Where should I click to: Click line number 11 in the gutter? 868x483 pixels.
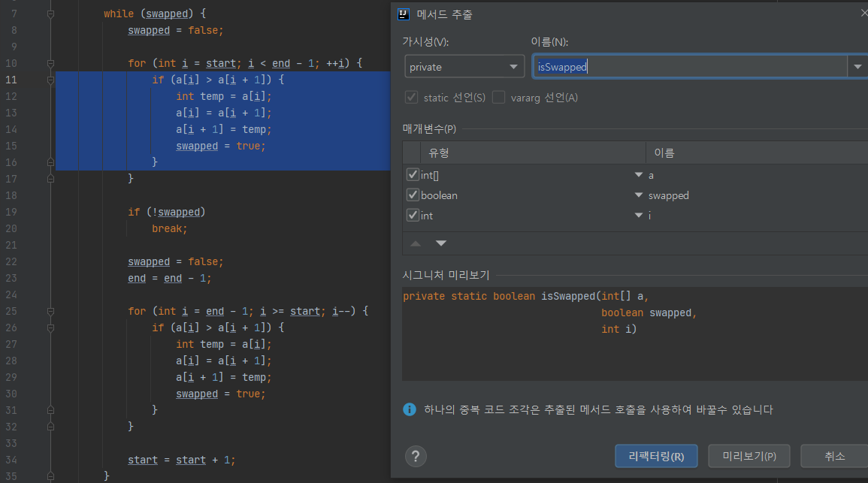pyautogui.click(x=11, y=80)
